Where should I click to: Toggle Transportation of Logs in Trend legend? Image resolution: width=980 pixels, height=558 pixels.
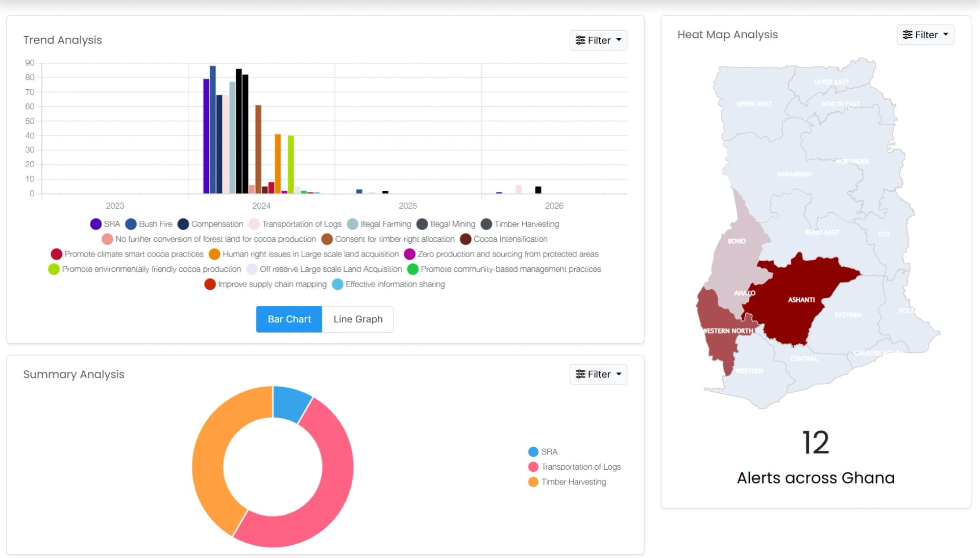click(x=295, y=224)
